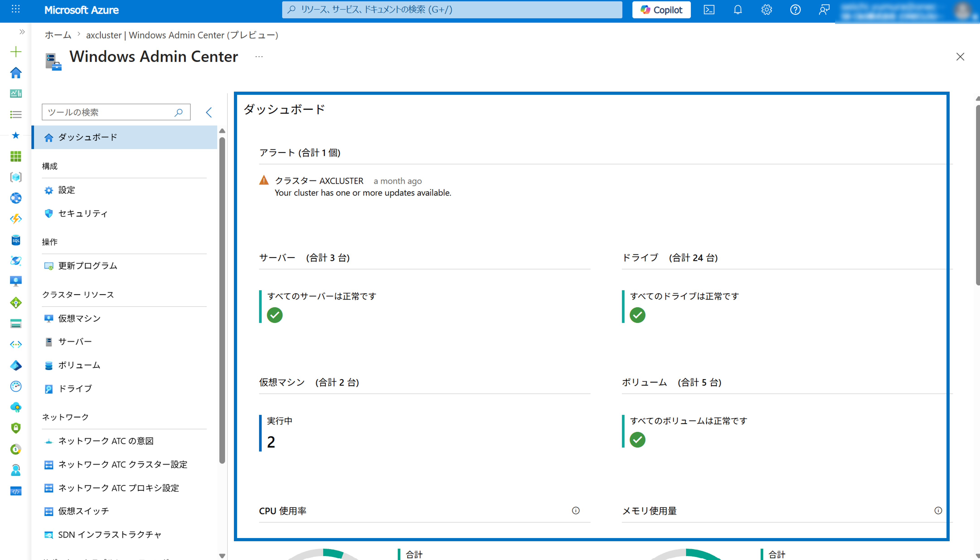Viewport: 980px width, 560px height.
Task: Click the warning icon on the AXCLUSTER alert
Action: [264, 180]
